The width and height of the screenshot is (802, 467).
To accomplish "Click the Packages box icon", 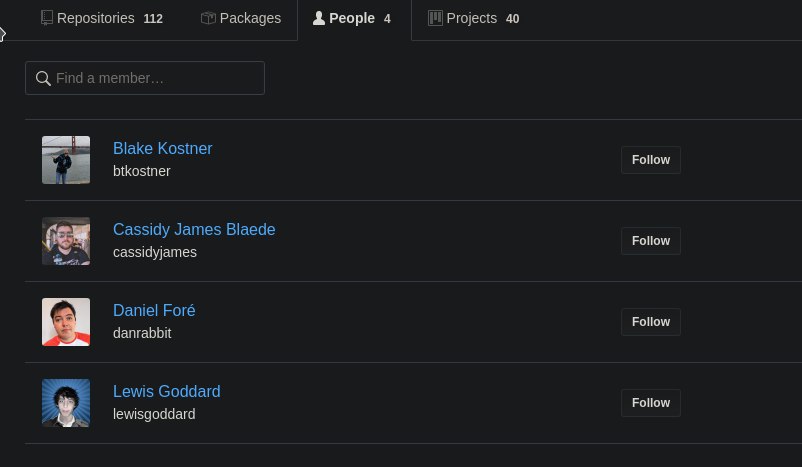I will (208, 18).
